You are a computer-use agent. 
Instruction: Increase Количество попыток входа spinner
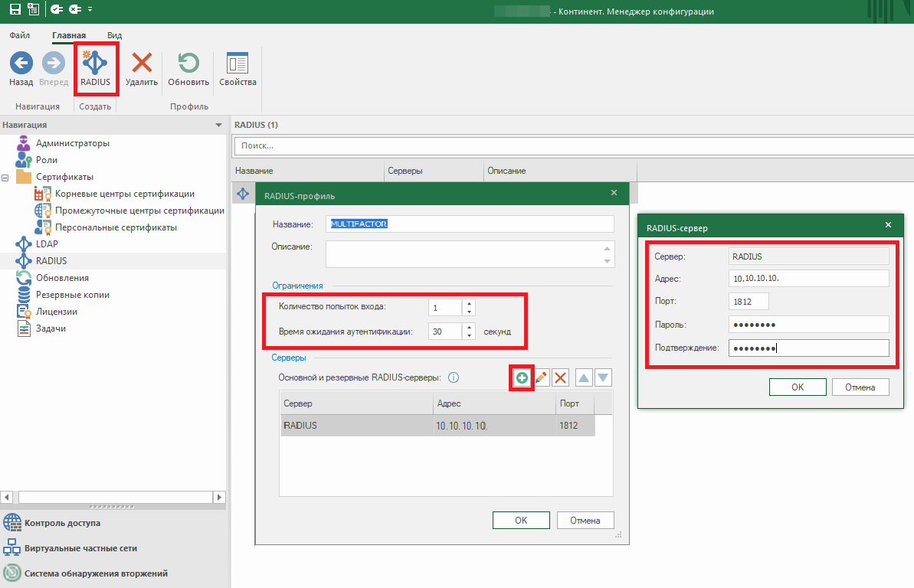(x=469, y=304)
